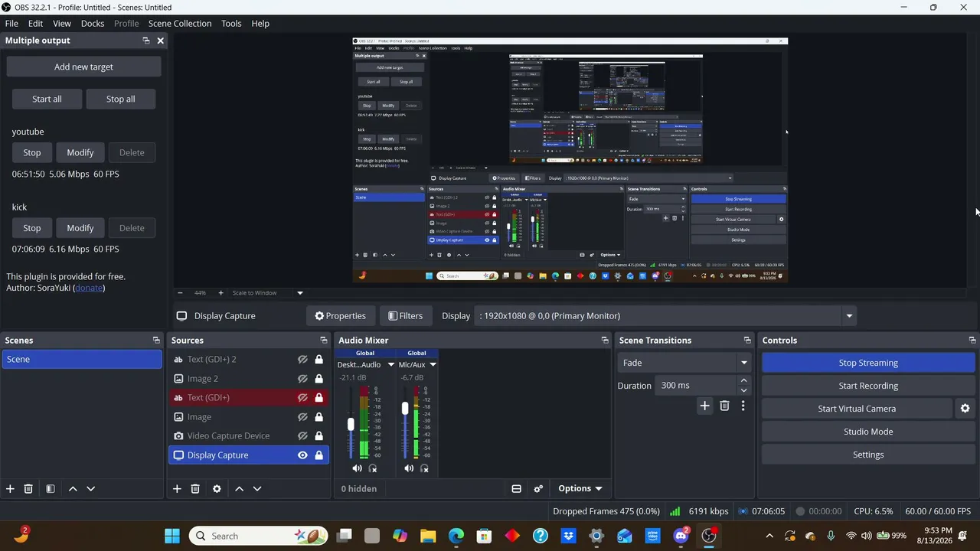Click the transition Duration input field
The image size is (980, 551).
(694, 386)
